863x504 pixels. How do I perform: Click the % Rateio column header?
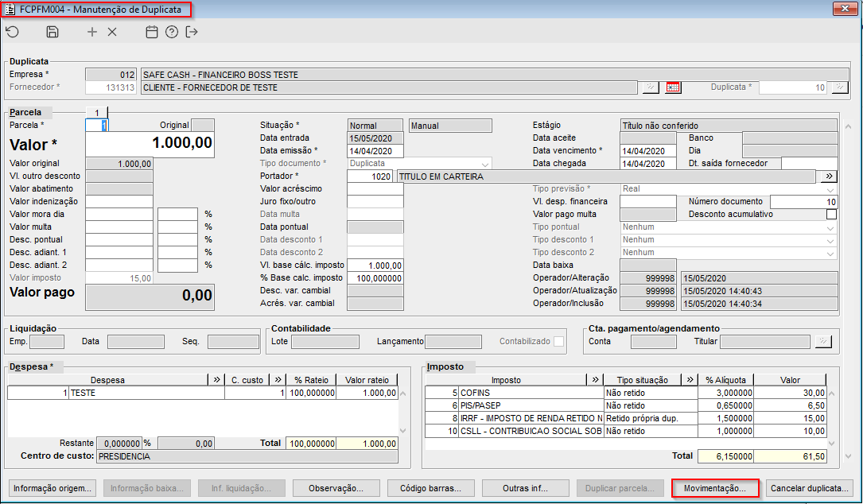click(311, 380)
